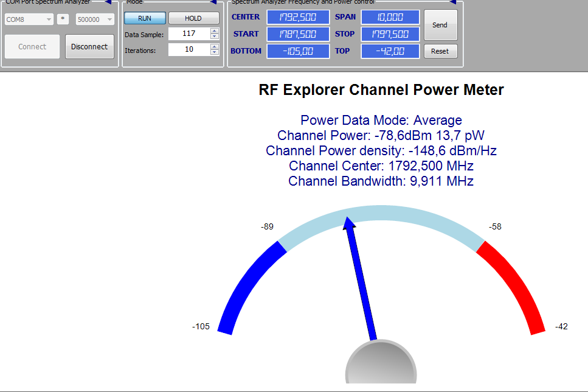Decrease Iterations with down arrow
This screenshot has height=392, width=588.
tap(215, 52)
